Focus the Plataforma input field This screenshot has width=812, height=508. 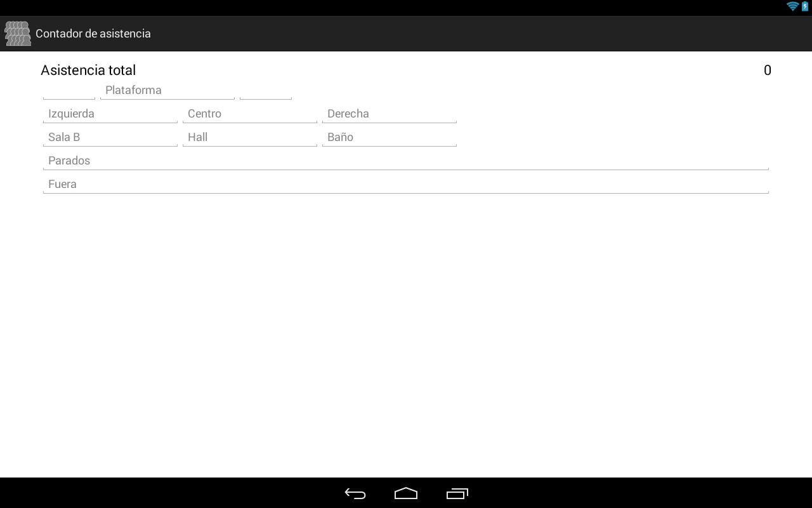(167, 90)
